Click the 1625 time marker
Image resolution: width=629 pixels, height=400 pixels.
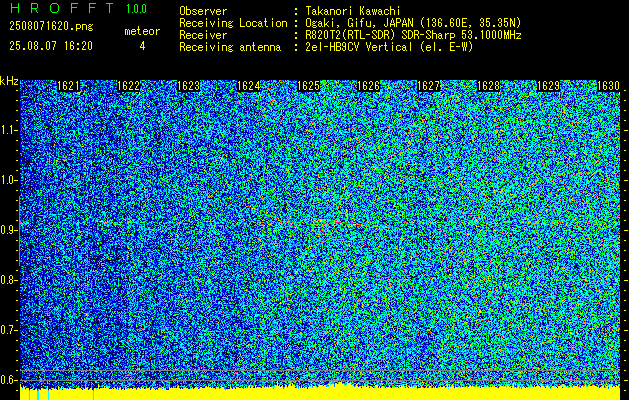coord(308,86)
